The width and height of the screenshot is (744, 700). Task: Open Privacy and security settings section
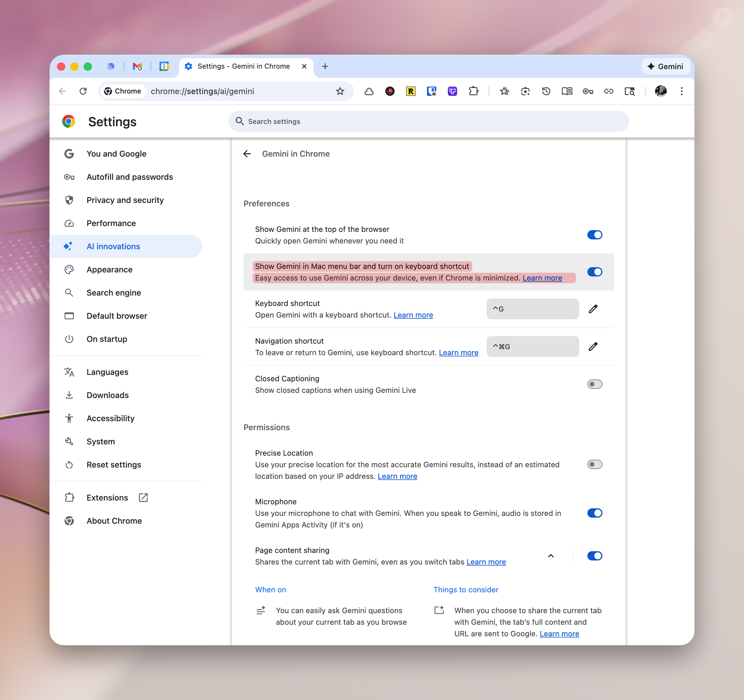point(125,200)
